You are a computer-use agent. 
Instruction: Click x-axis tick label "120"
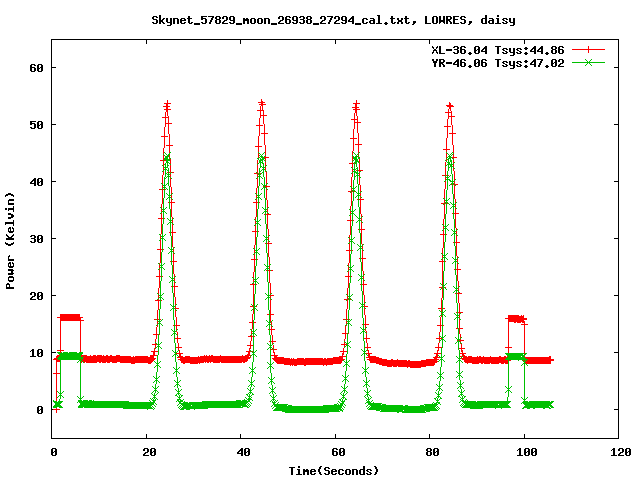(x=621, y=452)
